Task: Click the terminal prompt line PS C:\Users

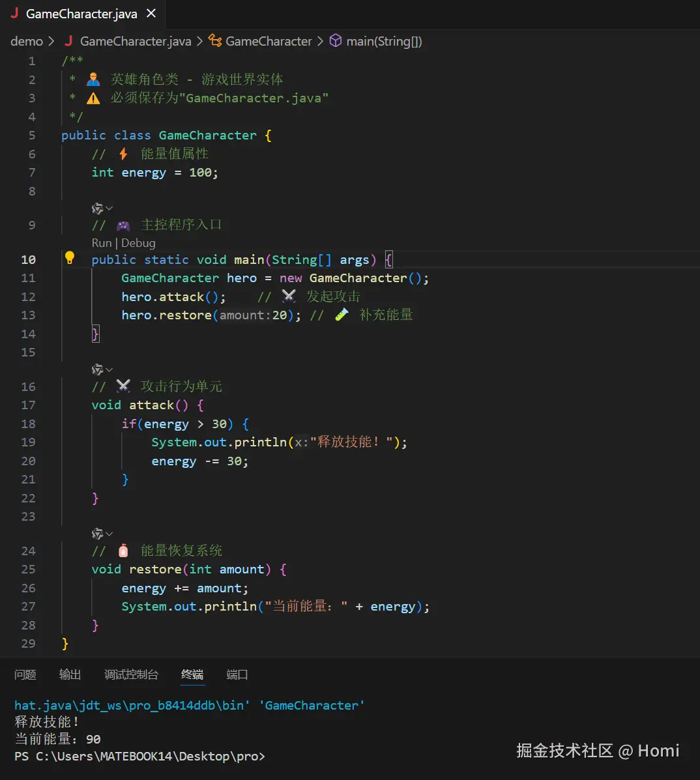Action: [x=139, y=757]
